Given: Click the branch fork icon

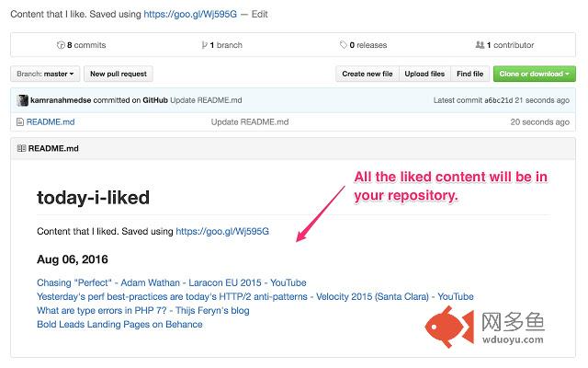Looking at the screenshot, I should click(x=204, y=45).
